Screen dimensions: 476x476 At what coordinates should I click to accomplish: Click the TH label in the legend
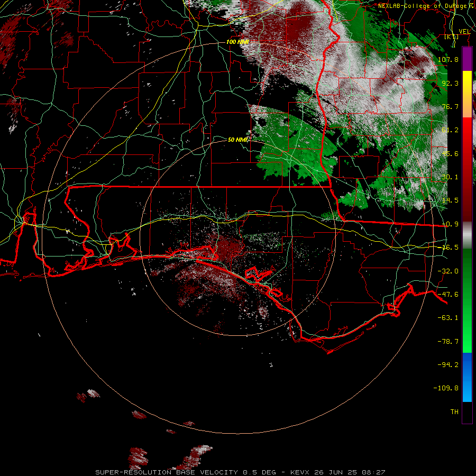pos(454,412)
